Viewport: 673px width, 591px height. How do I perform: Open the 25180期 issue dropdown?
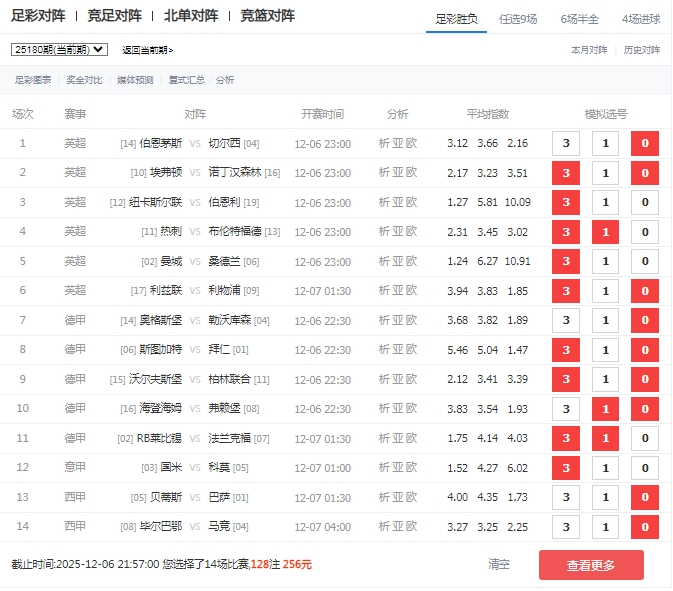(59, 49)
